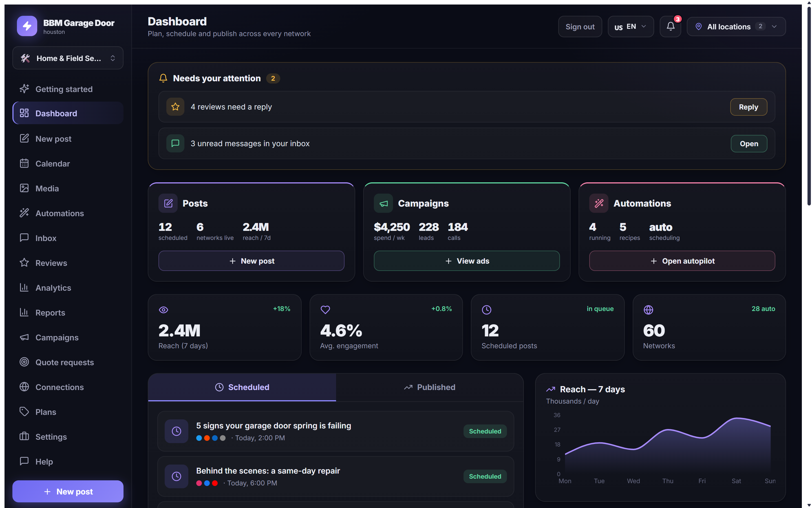This screenshot has width=812, height=508.
Task: Click the clock icon of Behind the scenes post
Action: (176, 476)
